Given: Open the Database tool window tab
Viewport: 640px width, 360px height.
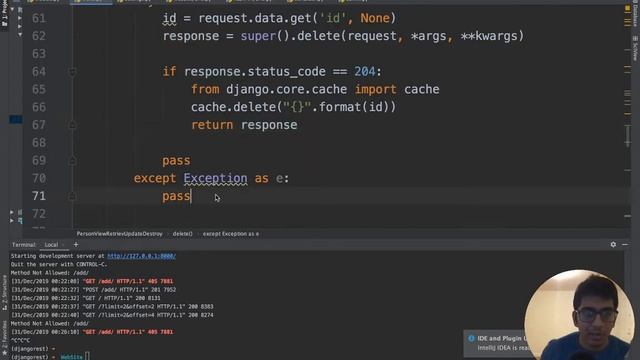Looking at the screenshot, I should click(x=636, y=14).
